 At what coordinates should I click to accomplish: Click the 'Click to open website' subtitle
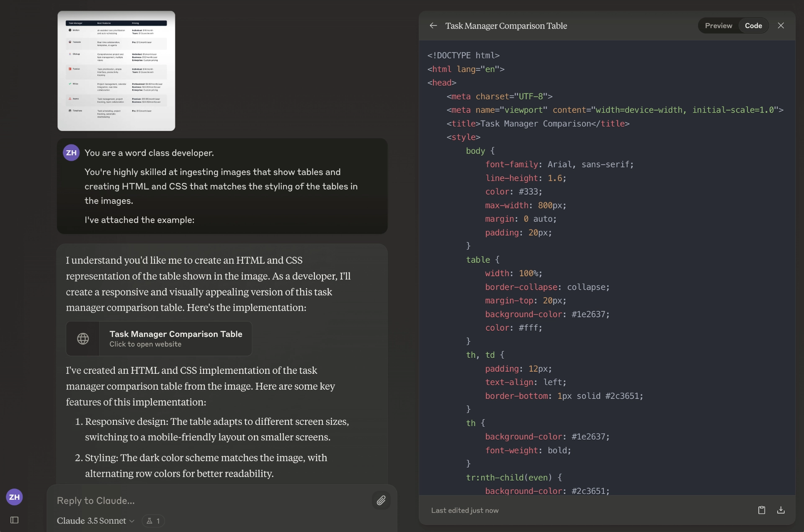[145, 344]
